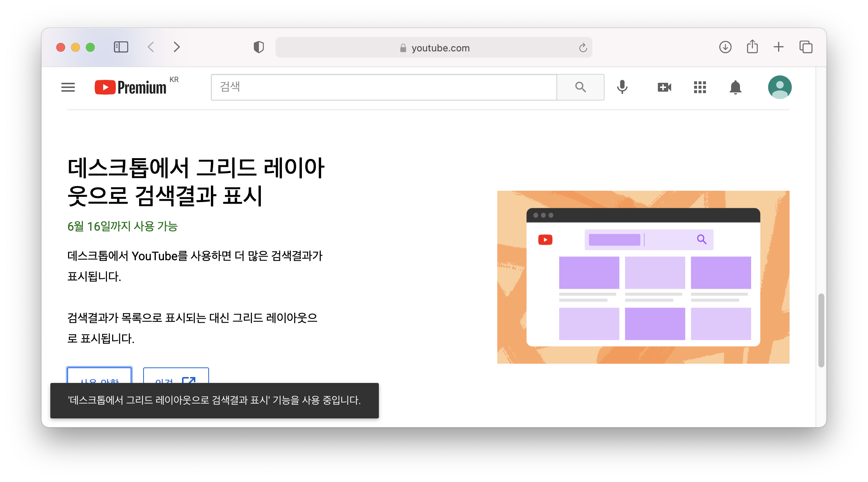Click the 6월 16일까지 사용 가능 text
Viewport: 868px width, 482px height.
click(x=122, y=226)
